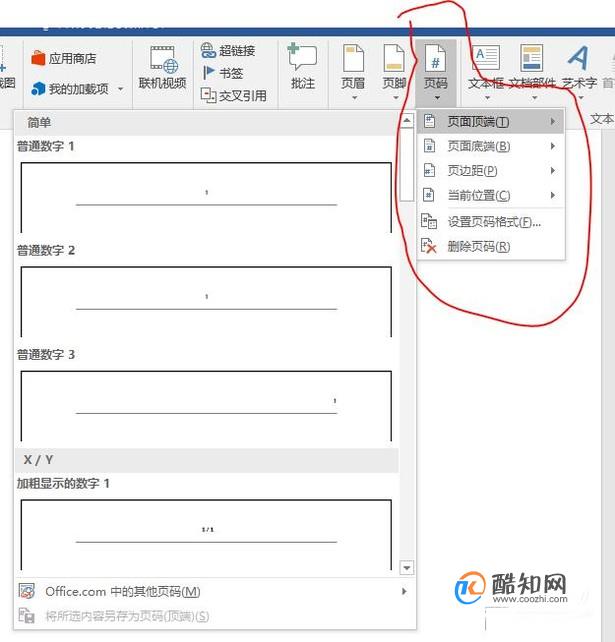Open the 页面顶端 submenu arrow

553,121
